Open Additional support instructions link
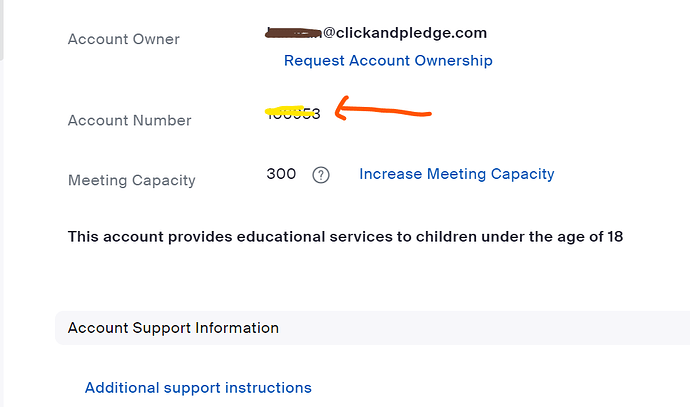690x407 pixels. click(198, 388)
